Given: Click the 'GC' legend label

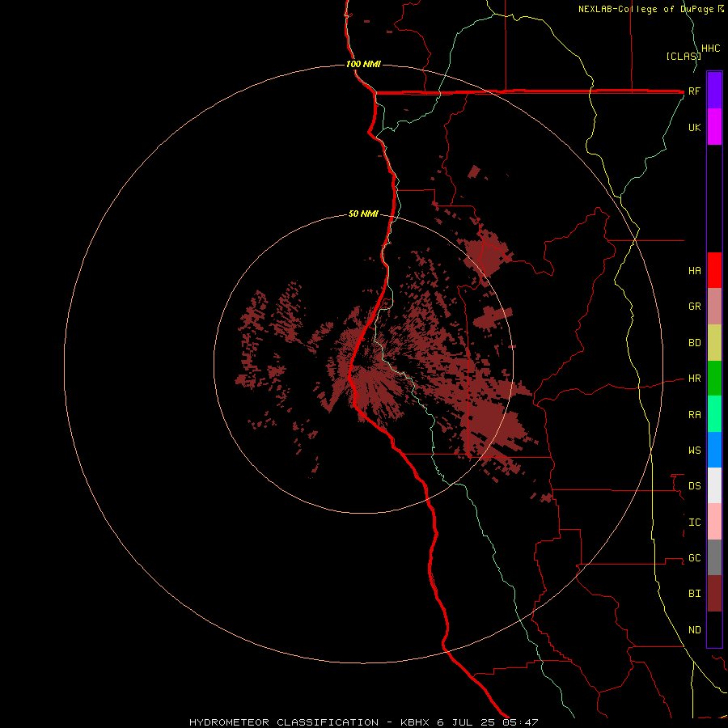Looking at the screenshot, I should click(x=695, y=558).
